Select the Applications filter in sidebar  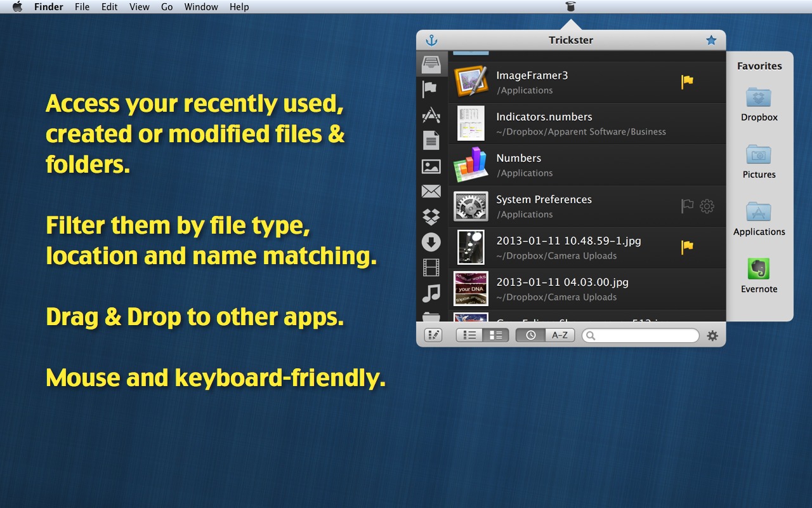click(x=431, y=115)
